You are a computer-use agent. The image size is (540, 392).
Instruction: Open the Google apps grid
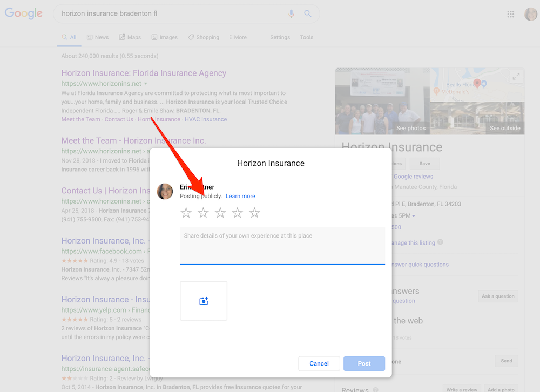tap(511, 14)
